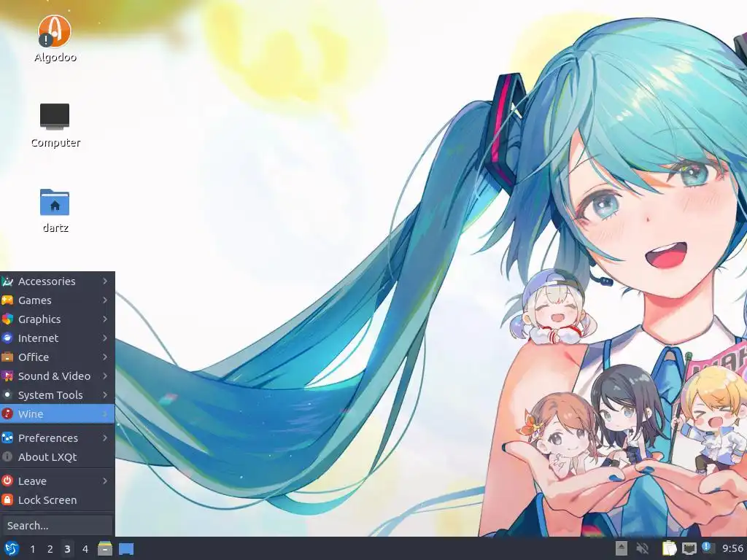Click the Office briefcase icon
The image size is (747, 560).
tap(7, 357)
